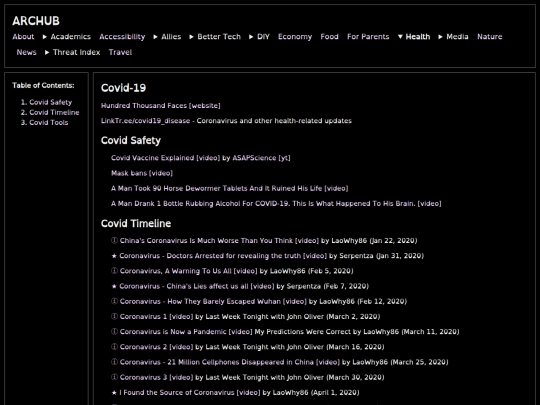Jump to Covid Timeline in contents

click(x=54, y=113)
